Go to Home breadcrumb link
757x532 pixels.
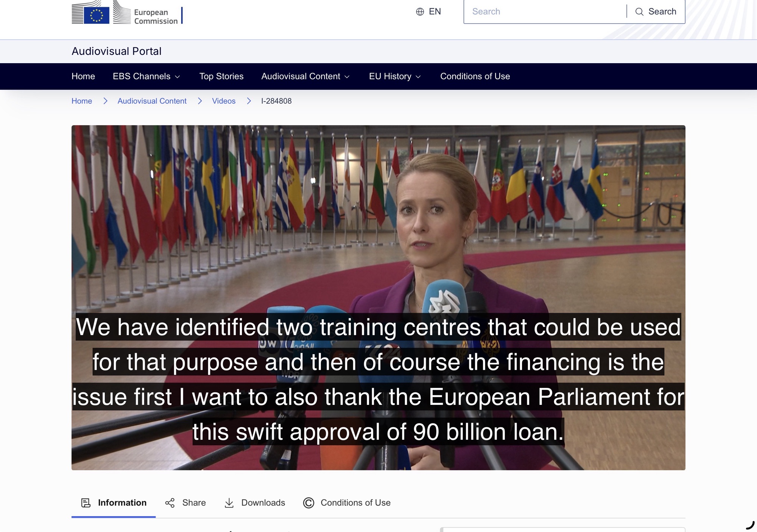tap(82, 101)
